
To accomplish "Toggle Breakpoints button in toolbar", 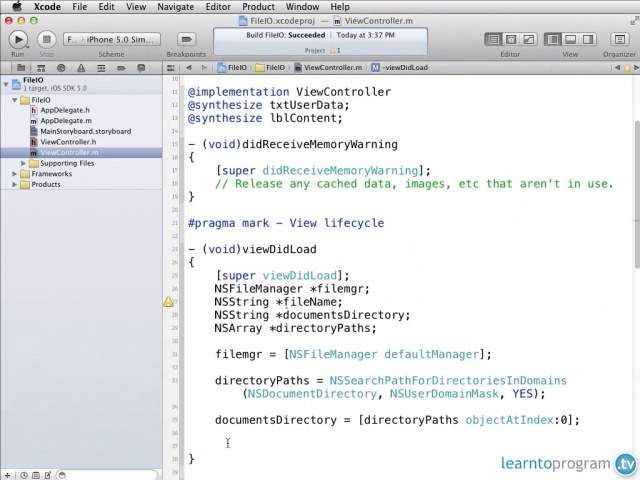I will [x=187, y=39].
